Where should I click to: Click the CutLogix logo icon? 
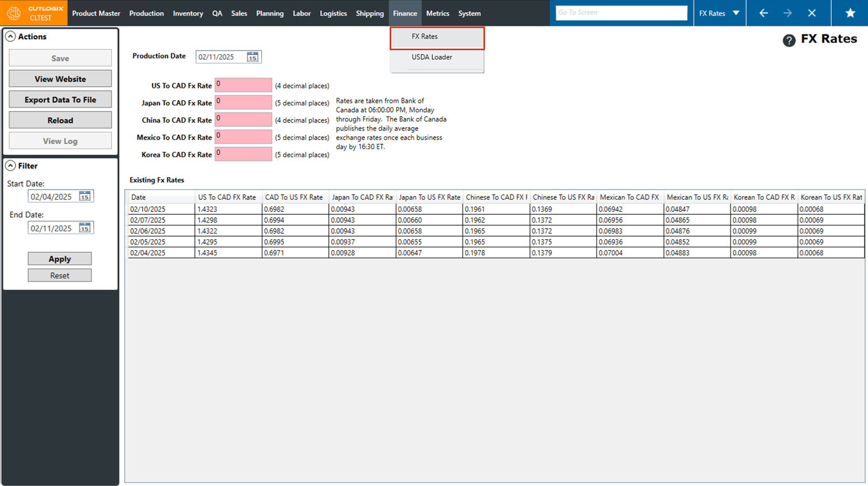(14, 13)
